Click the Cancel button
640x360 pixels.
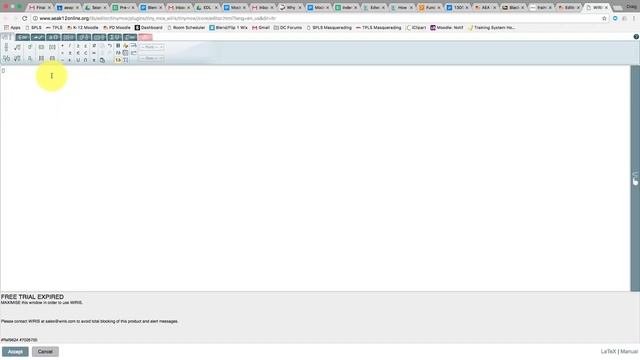point(45,351)
